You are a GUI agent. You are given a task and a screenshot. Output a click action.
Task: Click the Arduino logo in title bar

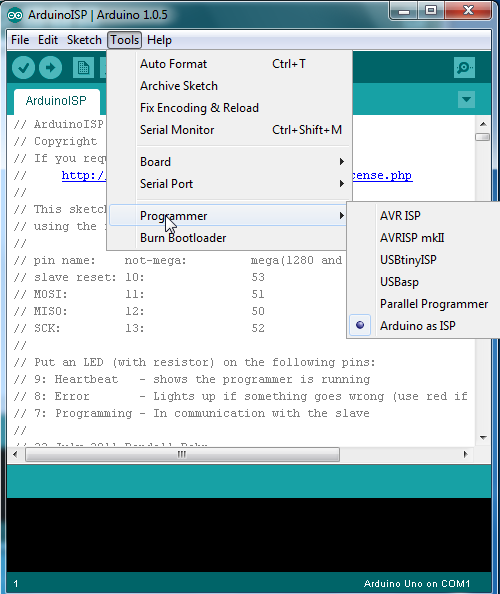pyautogui.click(x=15, y=15)
